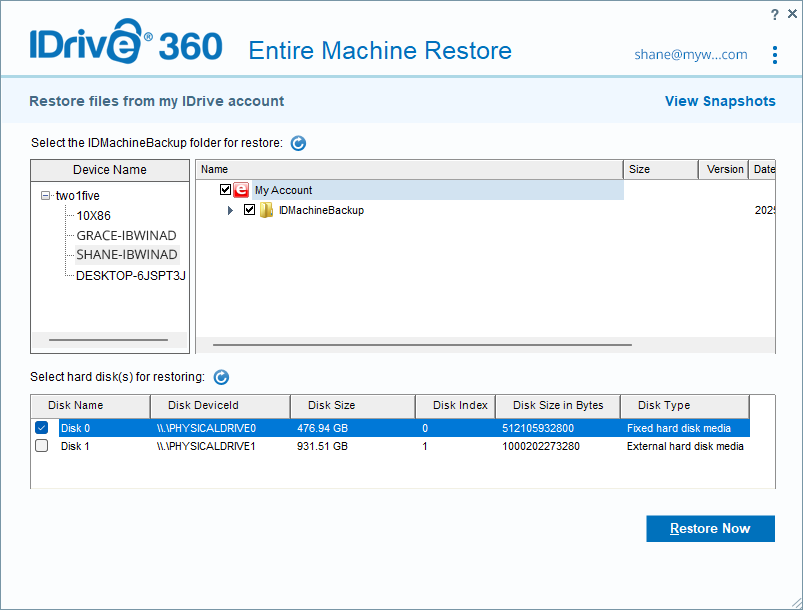The height and width of the screenshot is (610, 803).
Task: Refresh the hard disk list
Action: [221, 377]
